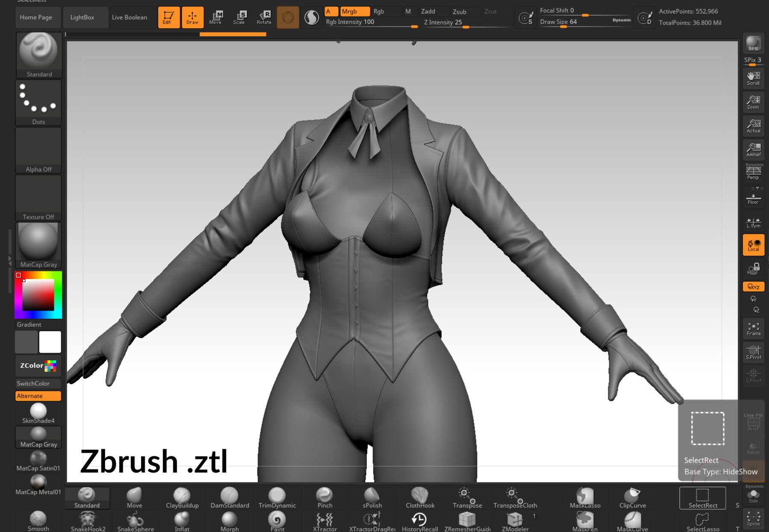Screen dimensions: 769x532
Task: Select the Scroll canvas tool
Action: click(753, 78)
